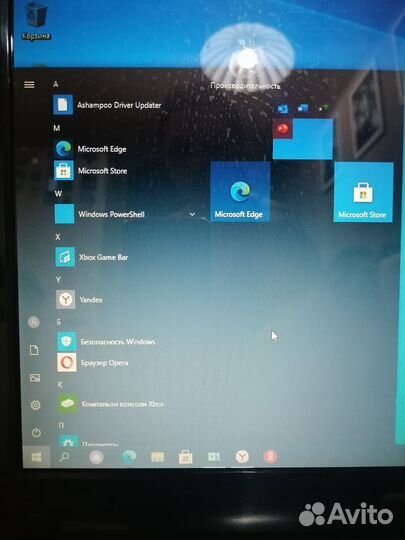Select the Корзина desktop icon

36,21
